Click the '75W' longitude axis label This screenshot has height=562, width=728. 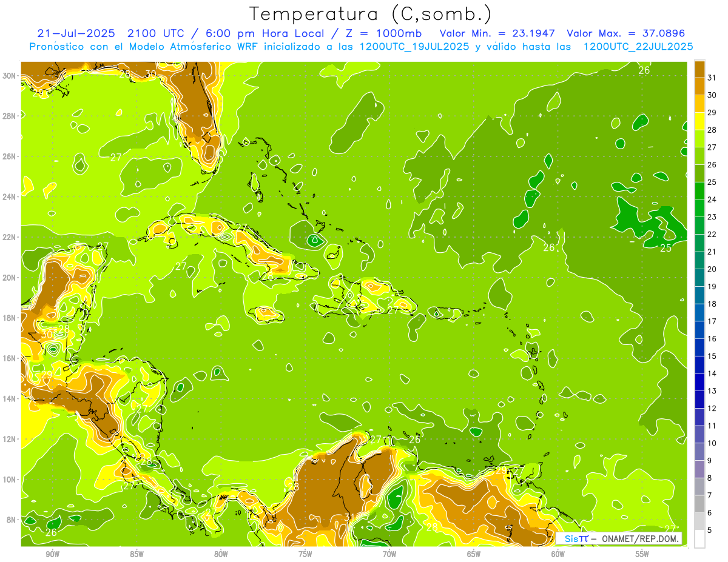[x=305, y=554]
